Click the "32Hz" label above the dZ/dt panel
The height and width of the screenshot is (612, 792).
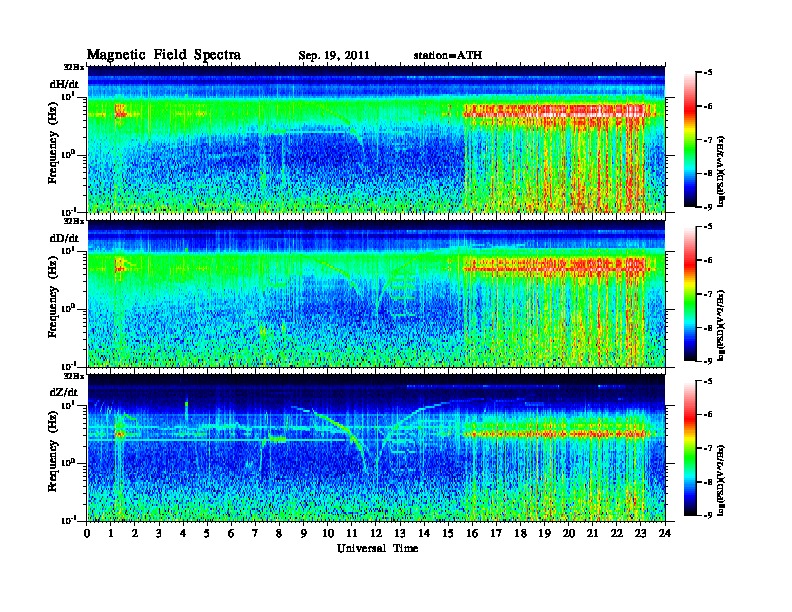point(74,376)
